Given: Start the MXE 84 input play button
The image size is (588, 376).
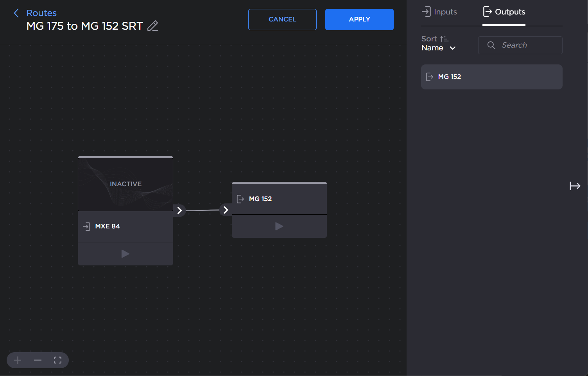Looking at the screenshot, I should [125, 254].
